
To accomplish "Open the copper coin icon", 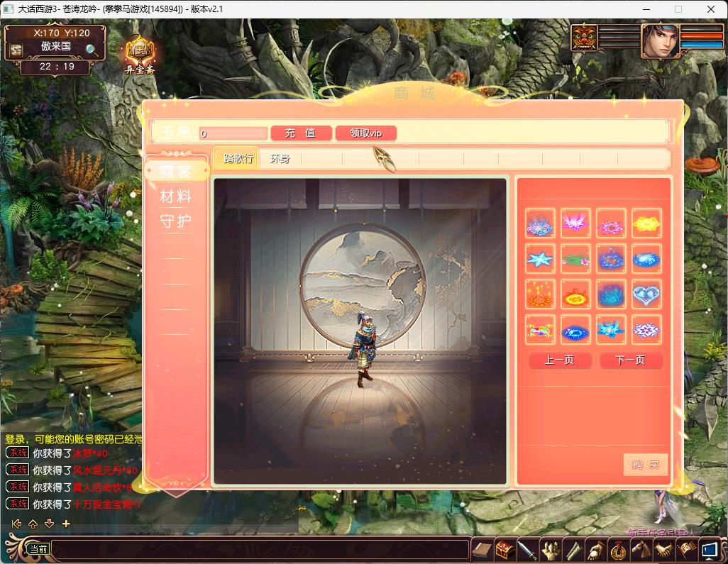I will (x=619, y=550).
